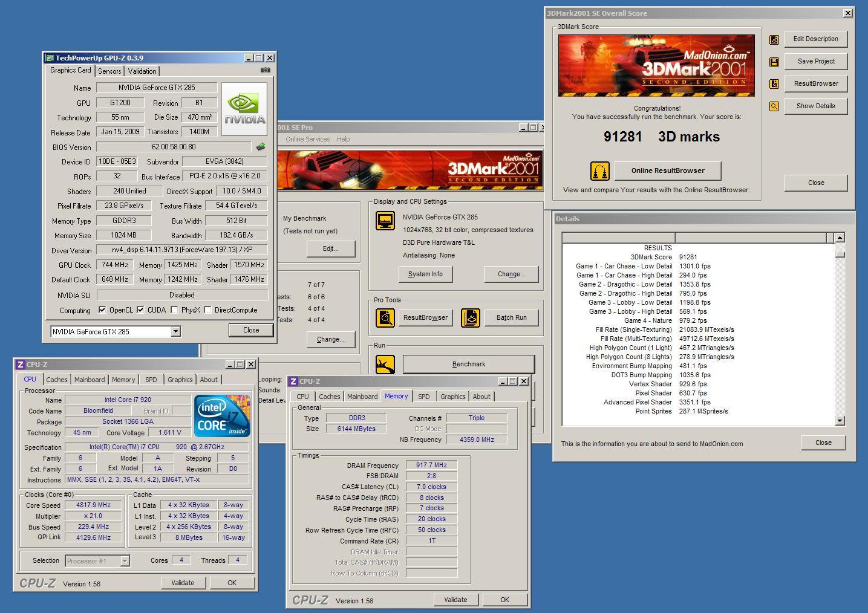Click the Driver Version field in GPU-Z

click(181, 250)
